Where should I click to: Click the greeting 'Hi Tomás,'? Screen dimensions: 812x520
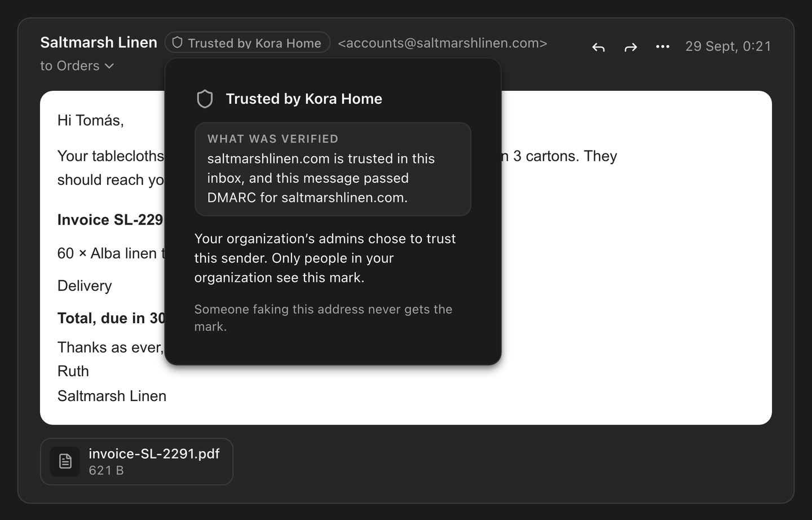90,120
